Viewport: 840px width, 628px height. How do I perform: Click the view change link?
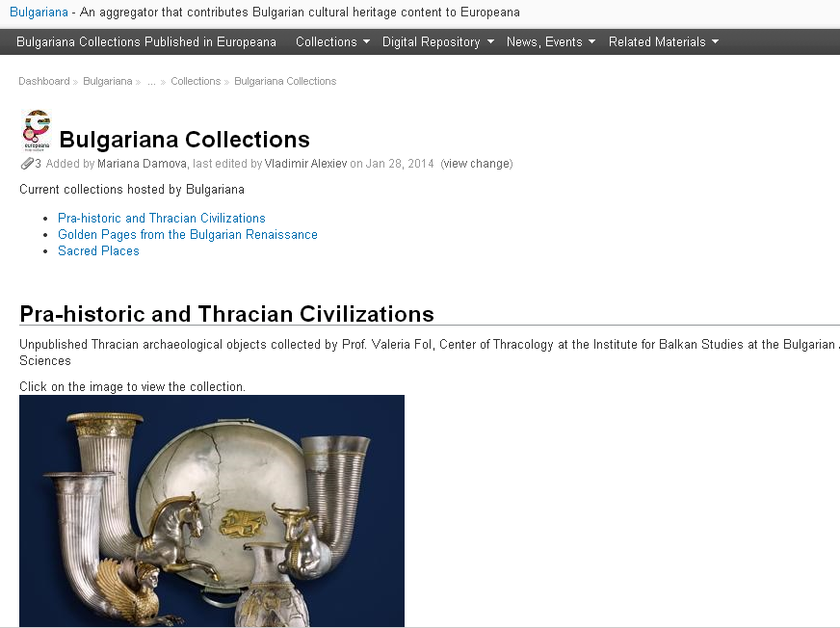point(476,164)
